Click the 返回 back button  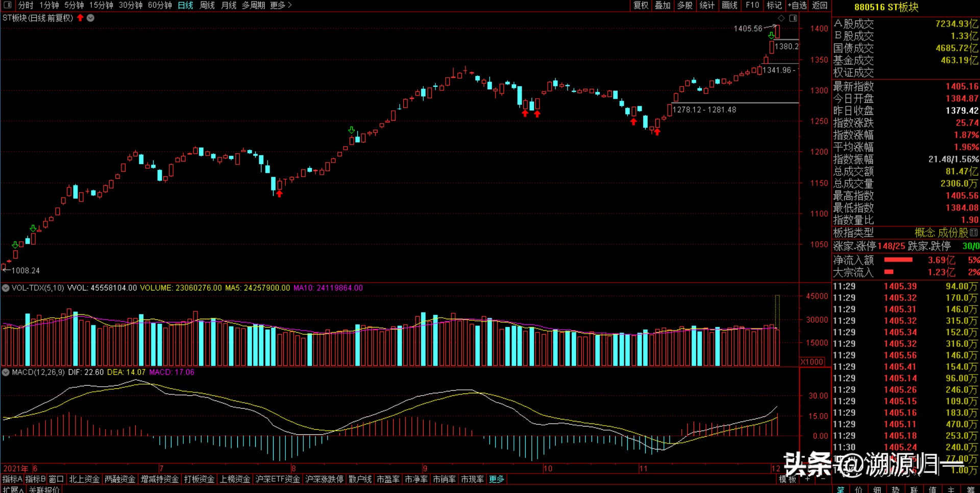(x=820, y=5)
